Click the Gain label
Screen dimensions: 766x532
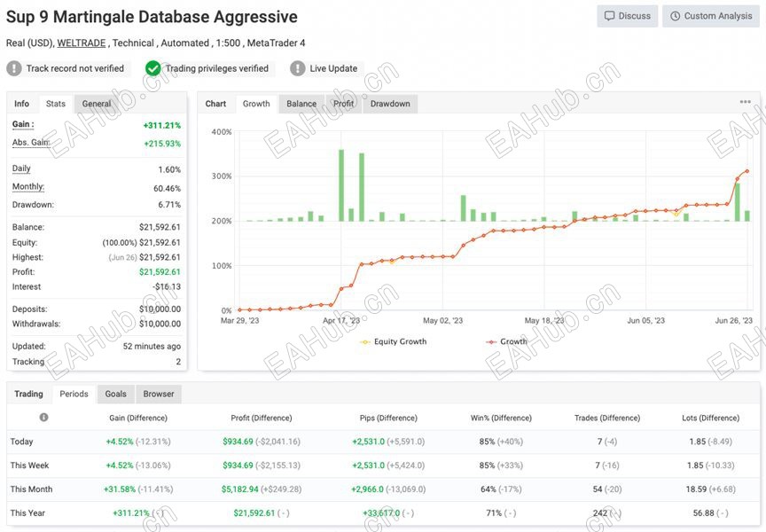coord(23,124)
